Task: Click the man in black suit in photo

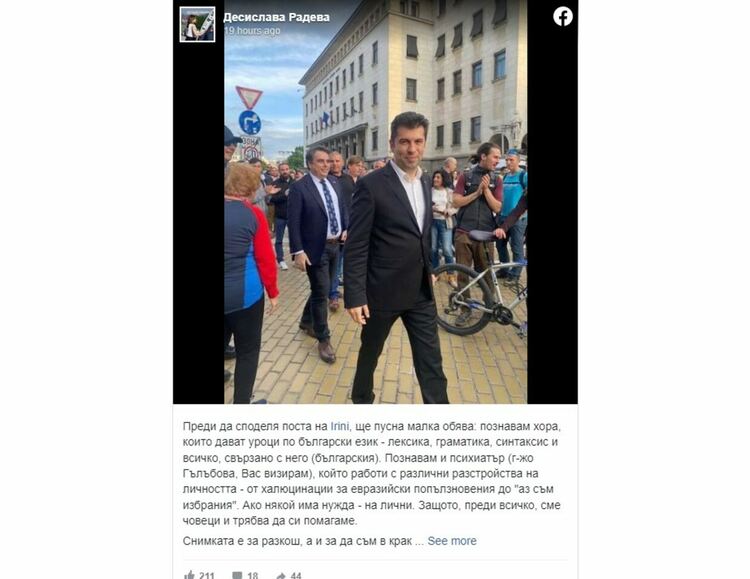Action: pos(395,258)
